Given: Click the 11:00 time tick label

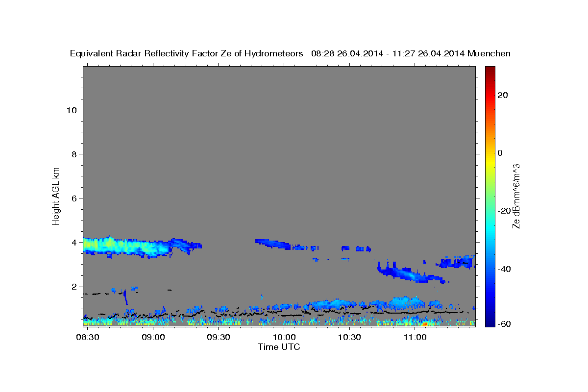Looking at the screenshot, I should click(x=415, y=338).
